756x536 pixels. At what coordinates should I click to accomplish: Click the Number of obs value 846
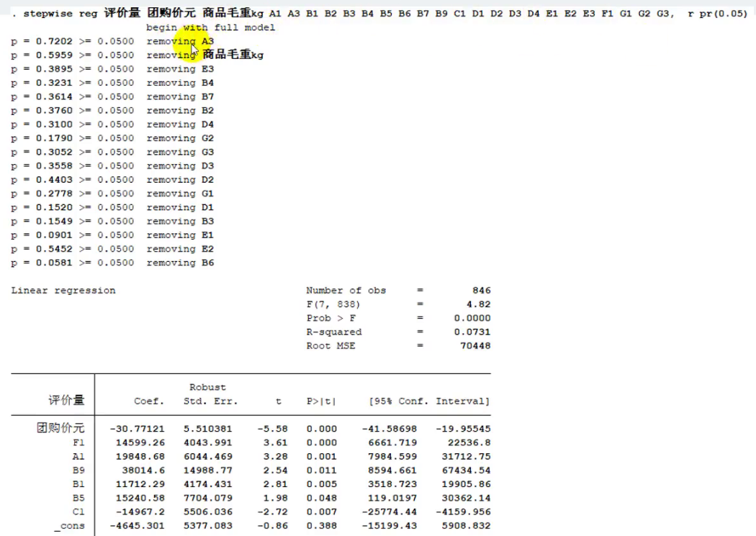pos(481,291)
